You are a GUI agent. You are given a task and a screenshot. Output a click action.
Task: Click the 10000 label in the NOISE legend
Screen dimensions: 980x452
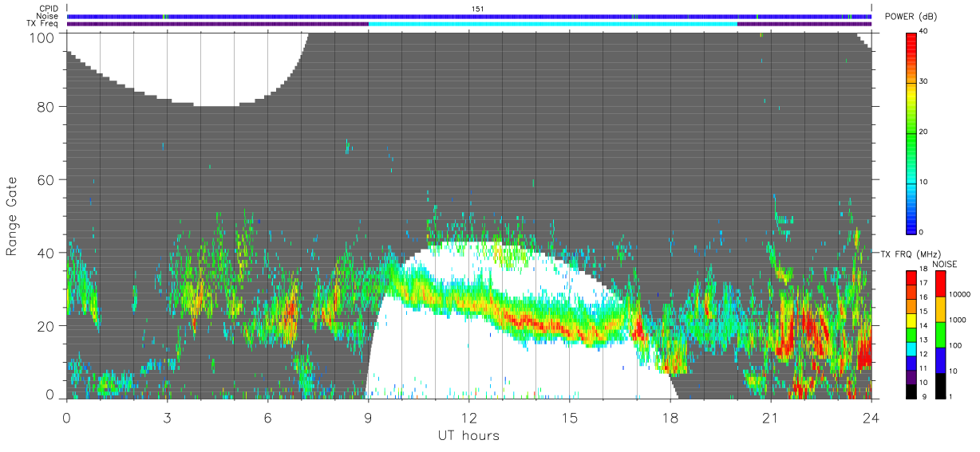point(962,295)
